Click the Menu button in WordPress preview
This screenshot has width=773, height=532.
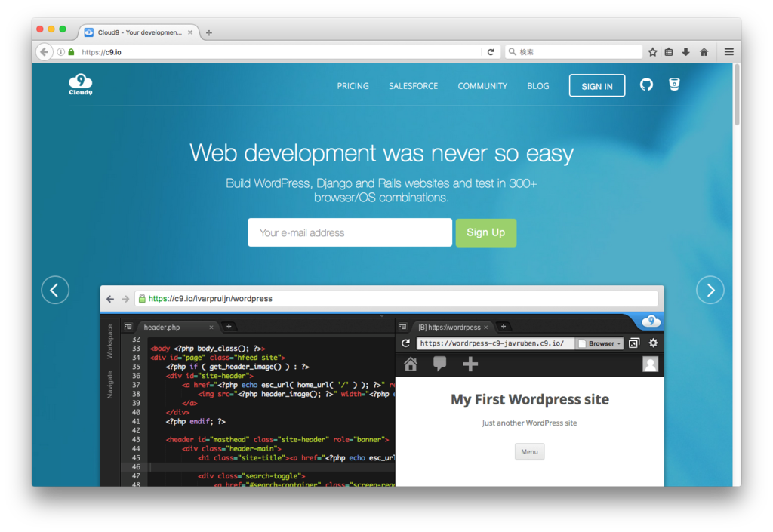pos(529,451)
